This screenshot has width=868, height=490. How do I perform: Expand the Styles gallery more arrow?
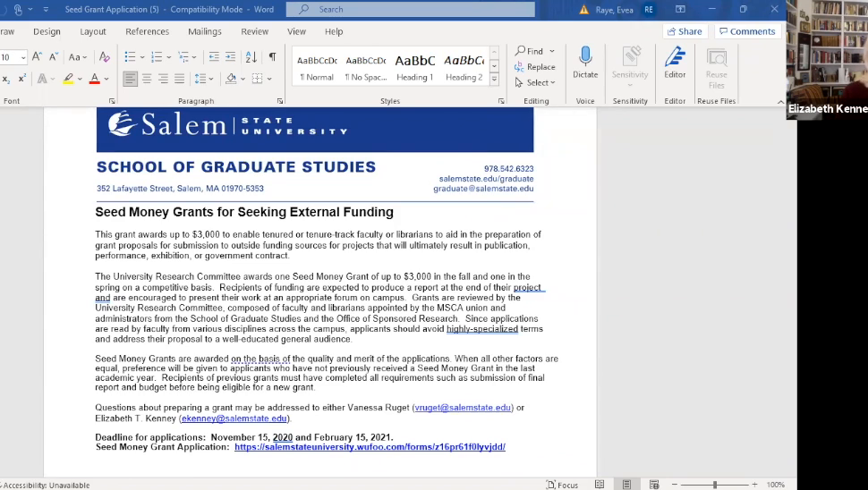(x=494, y=80)
